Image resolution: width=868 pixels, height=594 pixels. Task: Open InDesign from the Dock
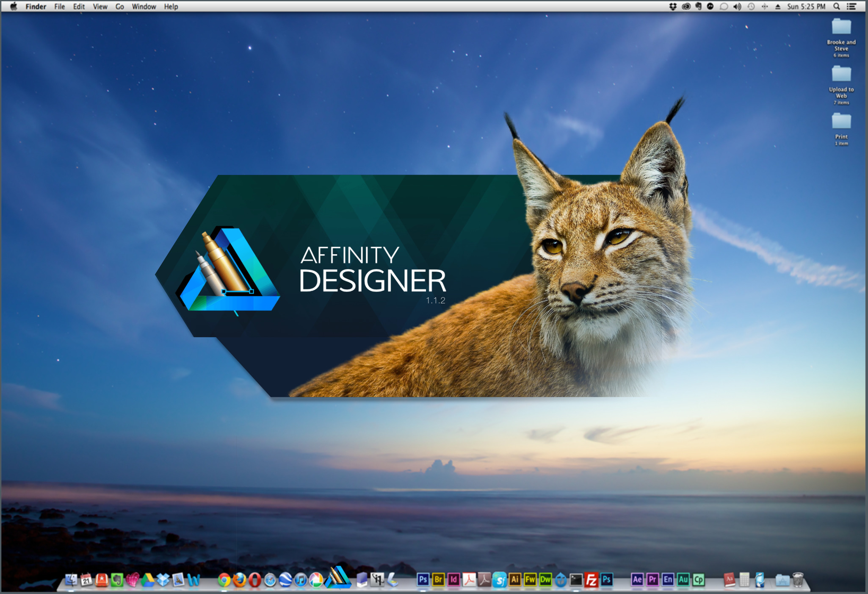click(x=454, y=580)
